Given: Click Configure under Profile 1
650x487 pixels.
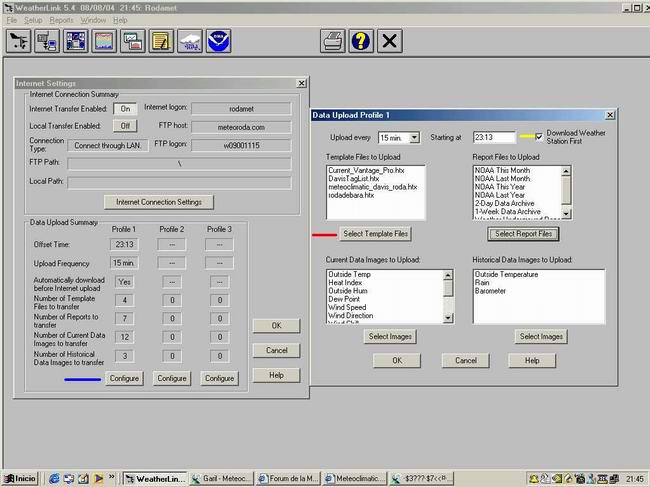Looking at the screenshot, I should (x=124, y=378).
